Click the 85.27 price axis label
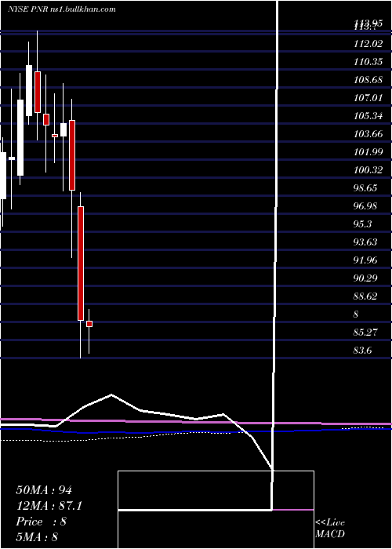This screenshot has width=392, height=549. [x=366, y=333]
